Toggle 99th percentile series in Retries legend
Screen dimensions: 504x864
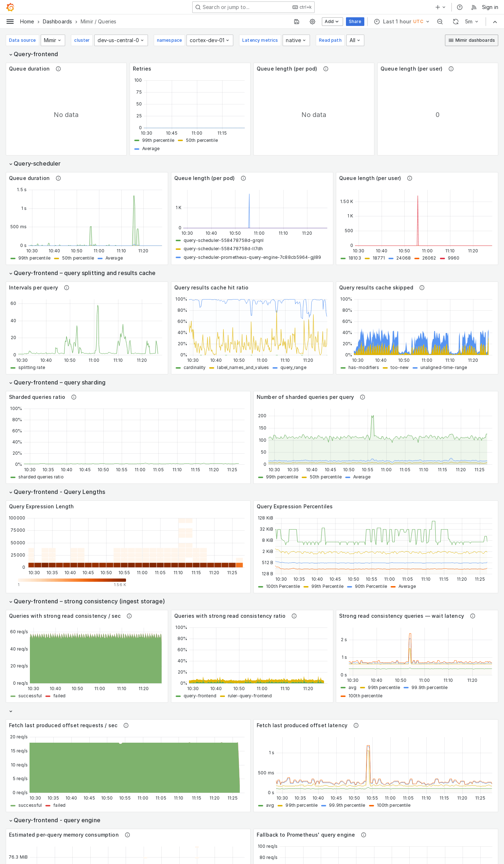tap(158, 140)
